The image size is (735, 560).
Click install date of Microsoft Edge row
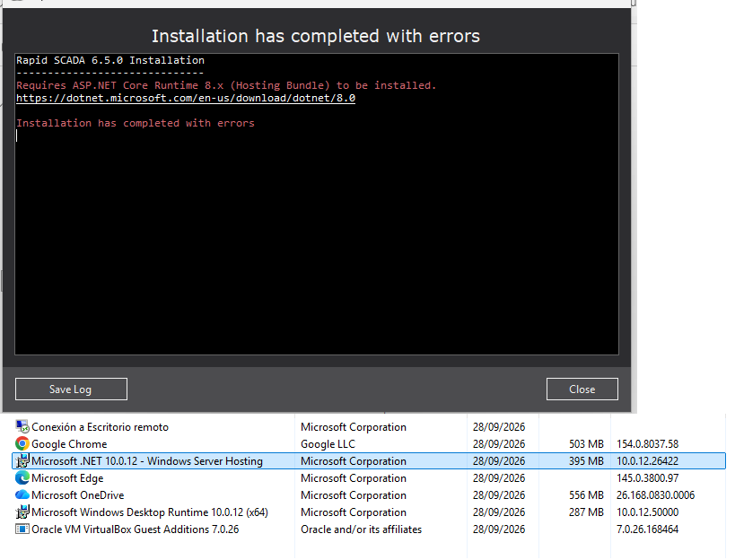click(x=499, y=478)
